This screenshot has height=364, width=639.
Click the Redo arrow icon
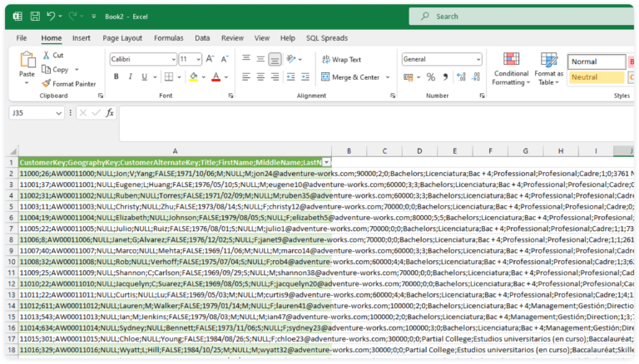[73, 17]
